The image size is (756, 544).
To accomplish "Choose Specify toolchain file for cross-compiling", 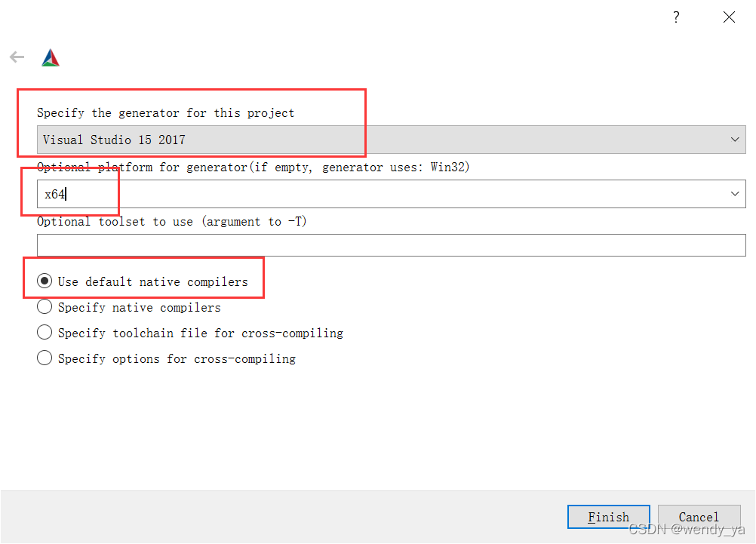I will click(x=45, y=333).
